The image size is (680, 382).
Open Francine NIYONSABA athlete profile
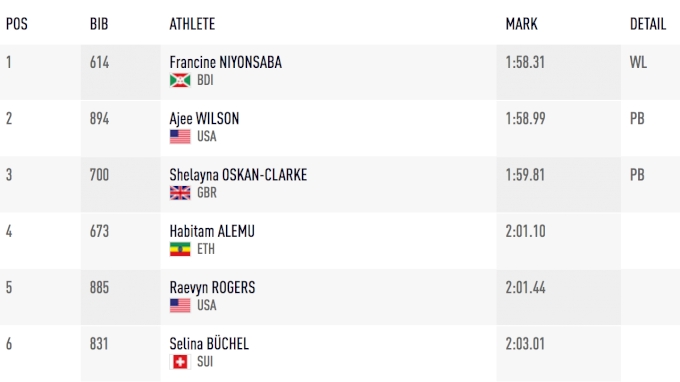226,62
